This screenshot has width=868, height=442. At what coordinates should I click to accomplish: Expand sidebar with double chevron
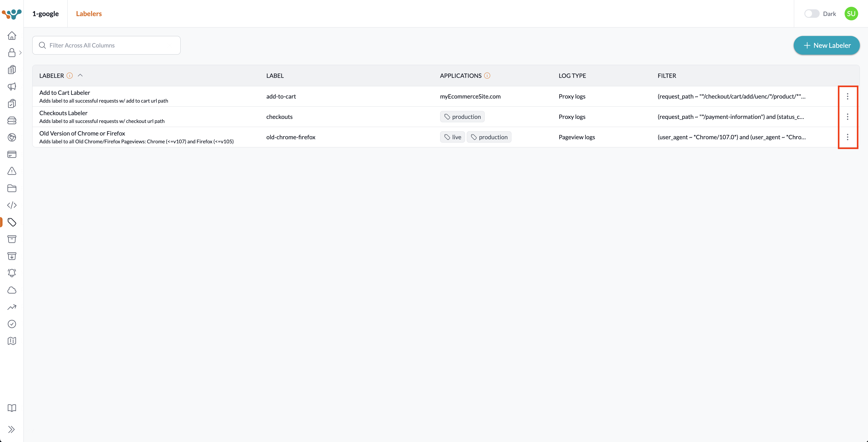pos(12,429)
